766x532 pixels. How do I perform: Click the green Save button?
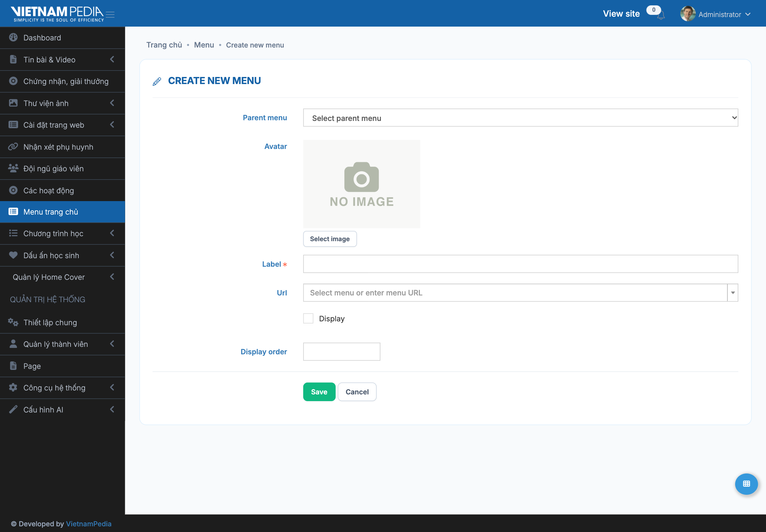[x=319, y=392]
